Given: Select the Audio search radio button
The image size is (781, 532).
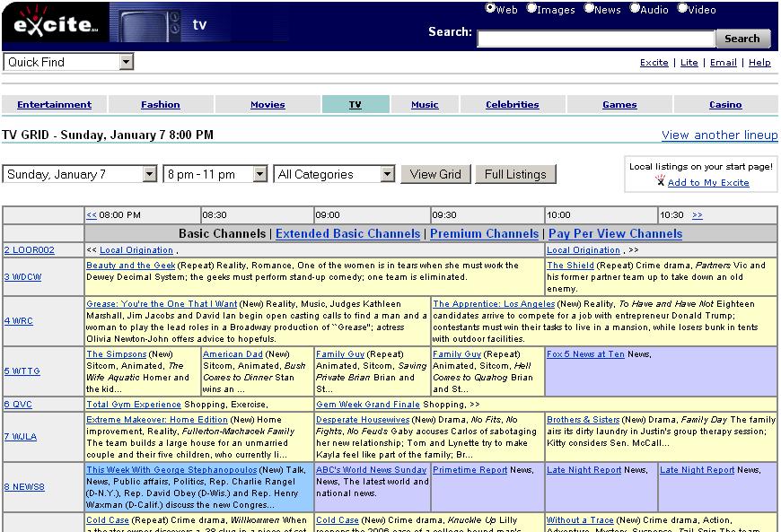Looking at the screenshot, I should pyautogui.click(x=635, y=8).
